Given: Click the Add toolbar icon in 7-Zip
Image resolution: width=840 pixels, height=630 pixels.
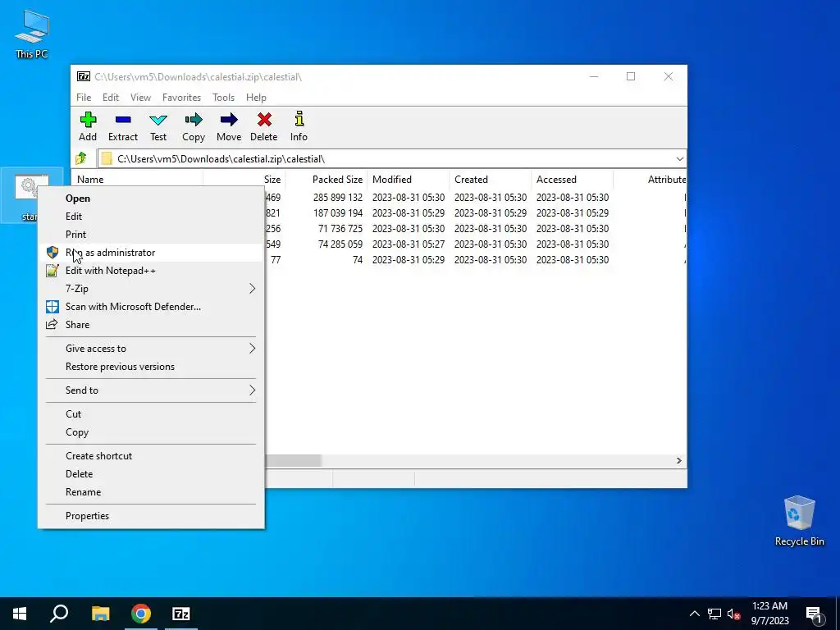Looking at the screenshot, I should tap(88, 127).
